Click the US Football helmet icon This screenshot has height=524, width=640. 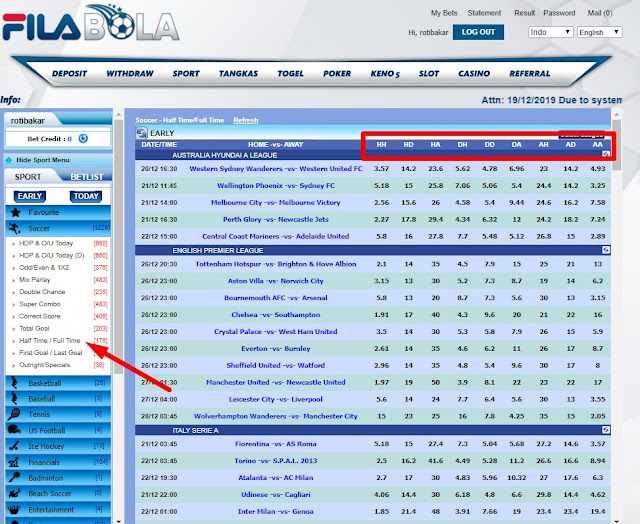click(14, 430)
